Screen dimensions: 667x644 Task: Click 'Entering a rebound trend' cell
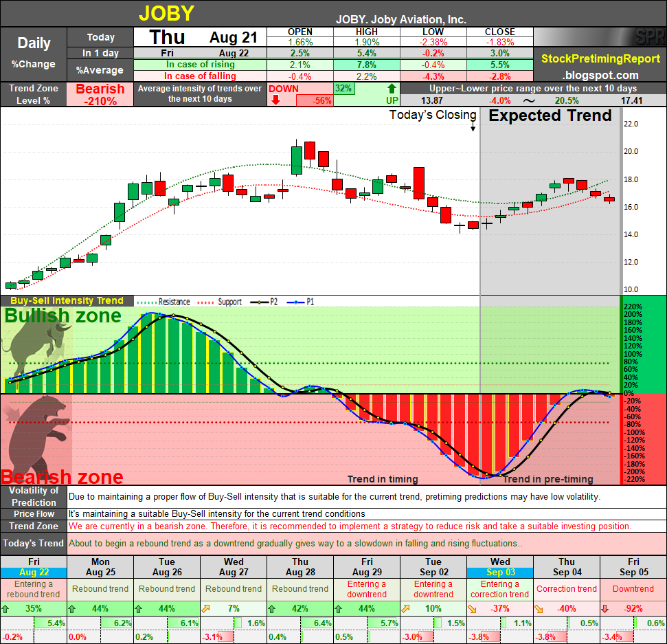pyautogui.click(x=34, y=589)
